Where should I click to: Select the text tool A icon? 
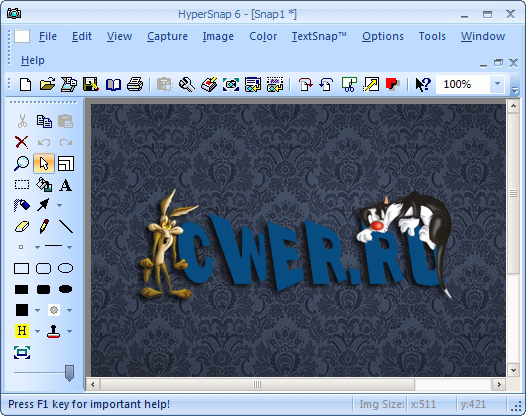click(65, 185)
